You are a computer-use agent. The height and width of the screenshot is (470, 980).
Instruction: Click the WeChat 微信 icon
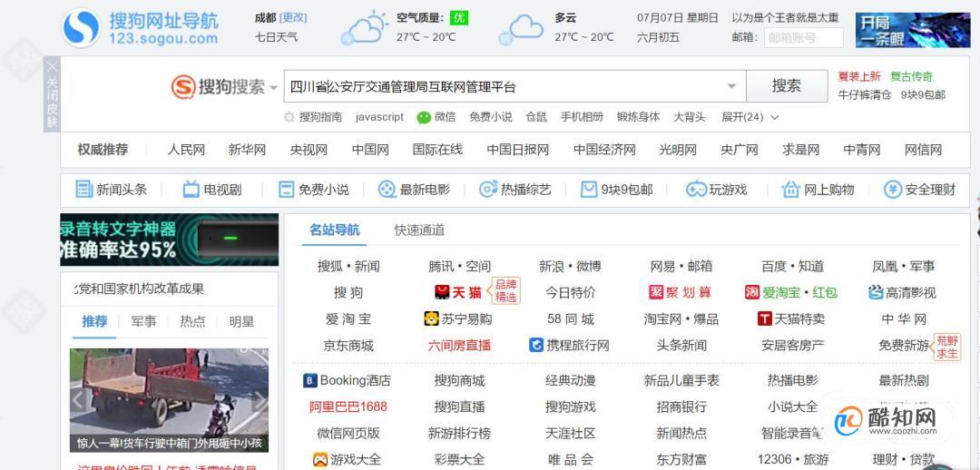(424, 117)
